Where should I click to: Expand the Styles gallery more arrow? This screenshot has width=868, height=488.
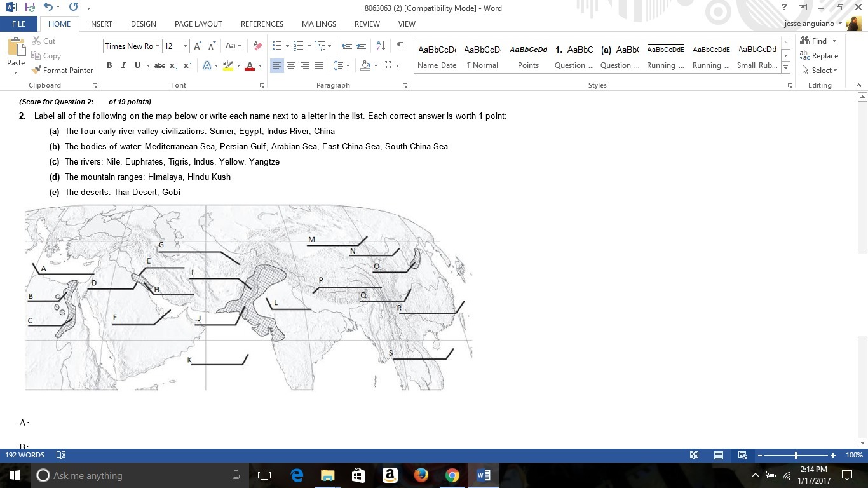coord(786,68)
